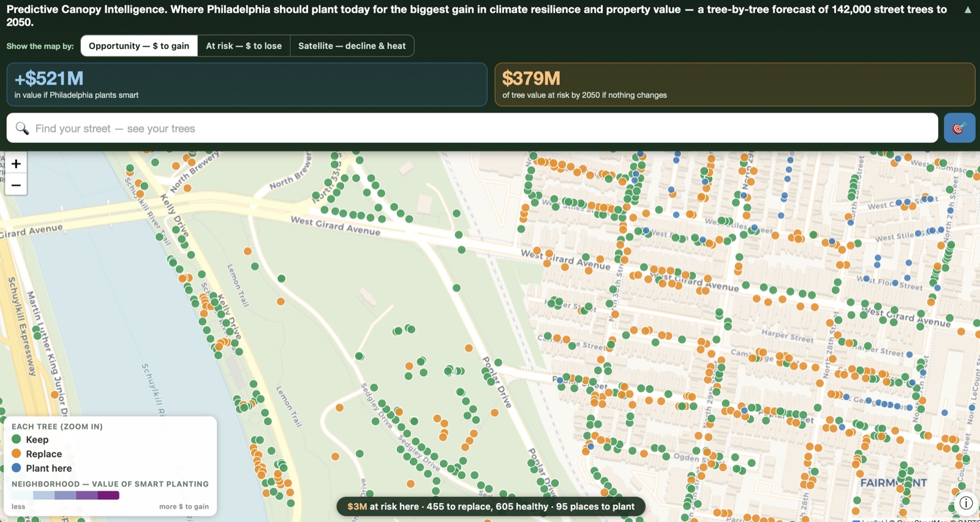This screenshot has width=980, height=522.
Task: Zoom in with the map plus button
Action: click(16, 164)
